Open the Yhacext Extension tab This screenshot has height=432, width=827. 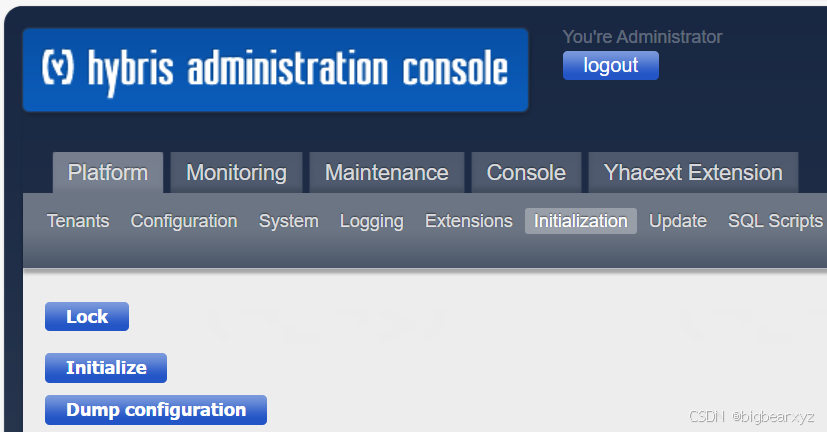(693, 172)
